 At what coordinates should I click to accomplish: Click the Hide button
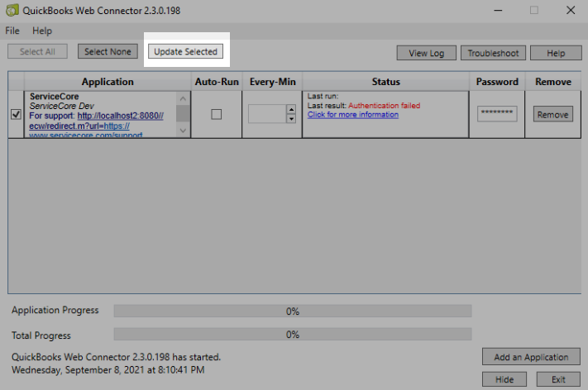tap(504, 379)
